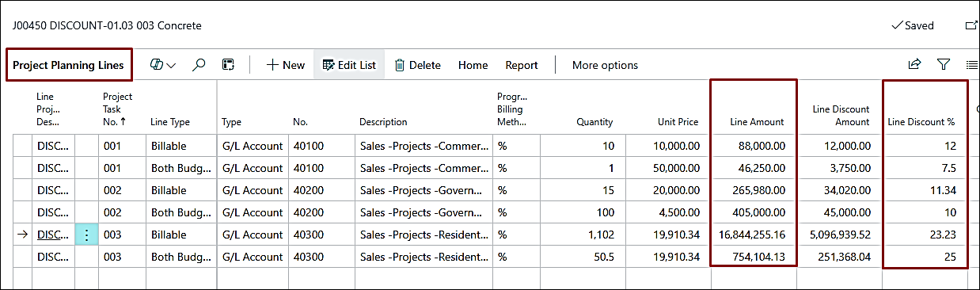
Task: Delete the selected planning line
Action: [417, 65]
